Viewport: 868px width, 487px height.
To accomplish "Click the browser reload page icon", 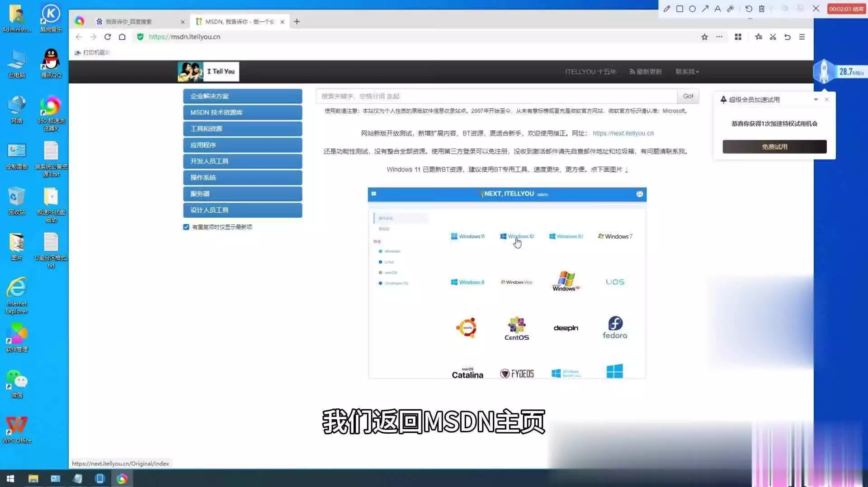I will 108,37.
